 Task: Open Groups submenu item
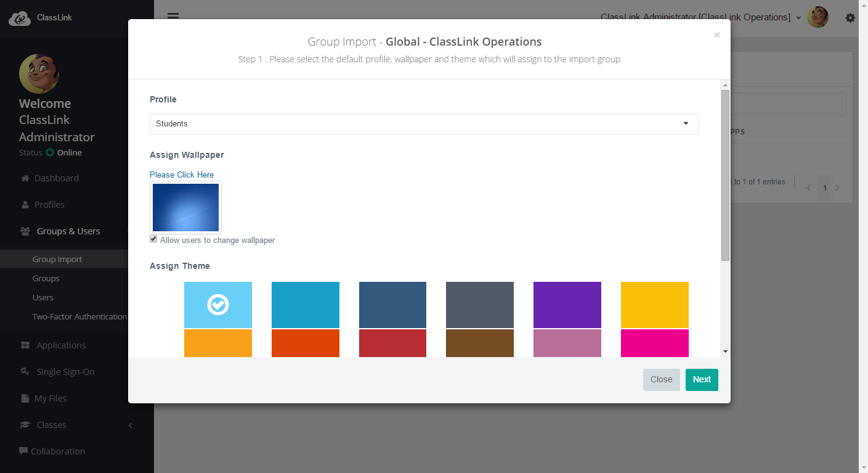(x=46, y=279)
